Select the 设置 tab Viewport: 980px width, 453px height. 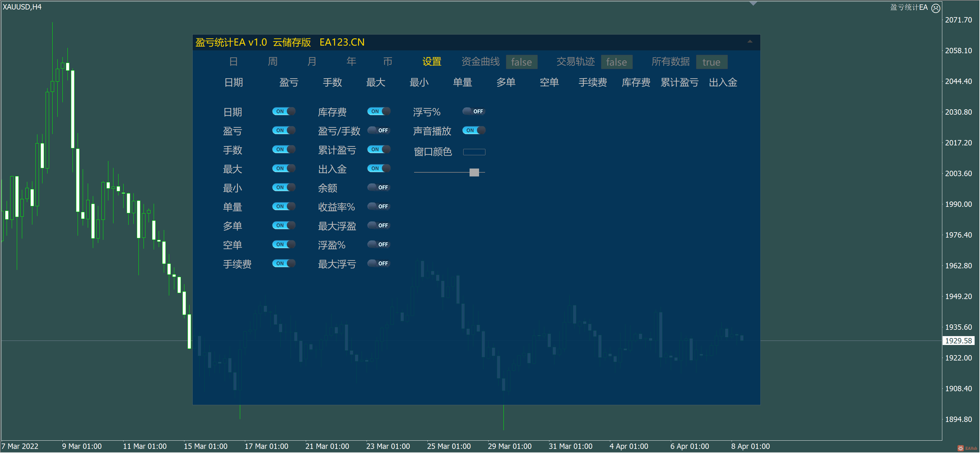(432, 62)
